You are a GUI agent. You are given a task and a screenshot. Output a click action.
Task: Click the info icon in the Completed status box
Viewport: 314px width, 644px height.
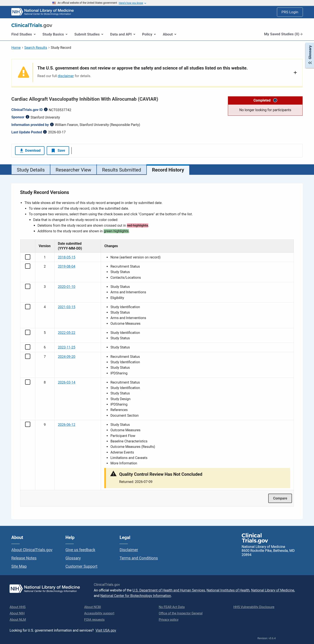pos(275,100)
